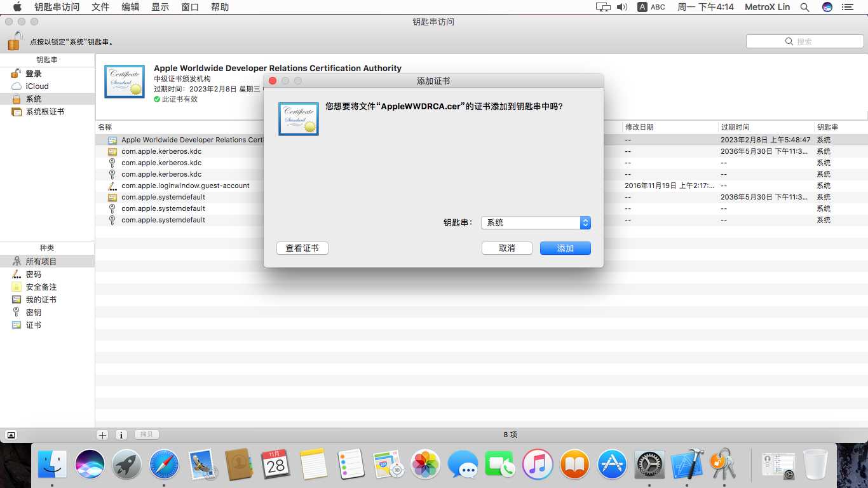Screen dimensions: 868x488
Task: Open Mail from the Dock
Action: tap(202, 464)
